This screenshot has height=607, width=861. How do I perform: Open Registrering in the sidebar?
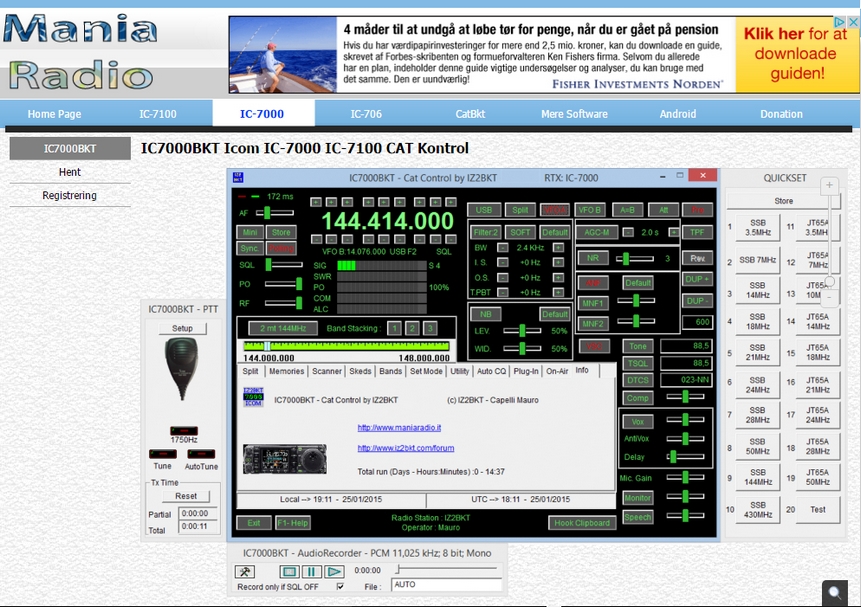pyautogui.click(x=70, y=196)
